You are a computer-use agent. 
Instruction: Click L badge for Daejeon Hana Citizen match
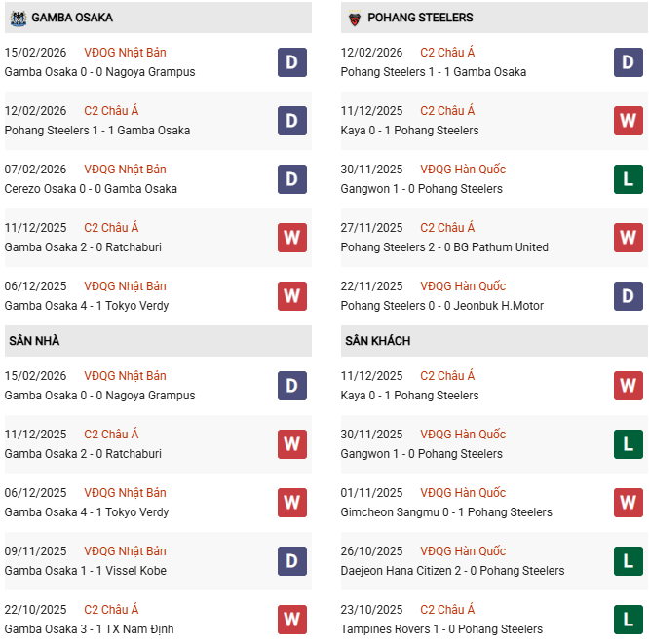coord(628,561)
